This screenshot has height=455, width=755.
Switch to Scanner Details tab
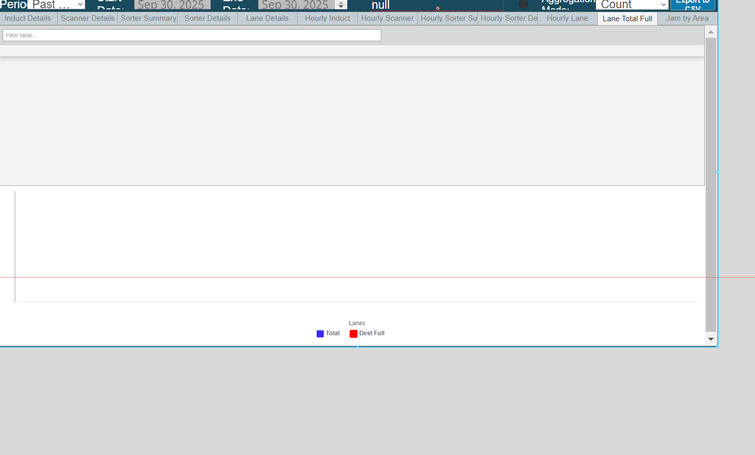pyautogui.click(x=88, y=18)
